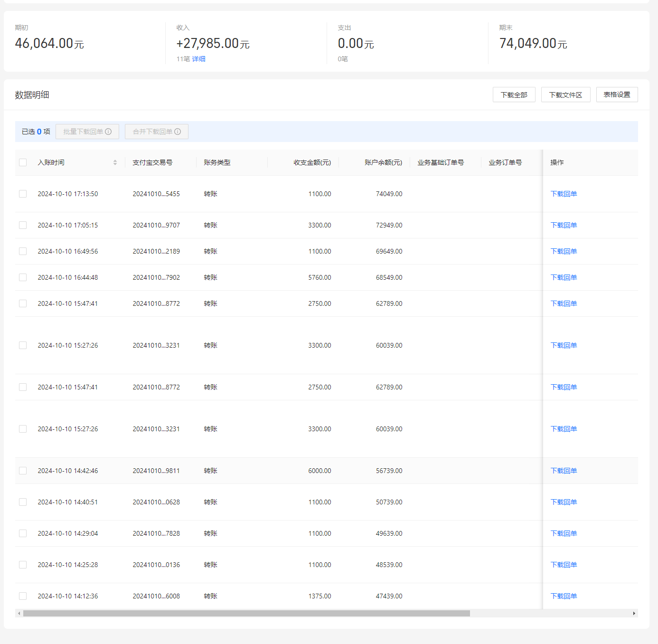The height and width of the screenshot is (644, 658).
Task: Click the balance 56739.00 cell
Action: [389, 471]
